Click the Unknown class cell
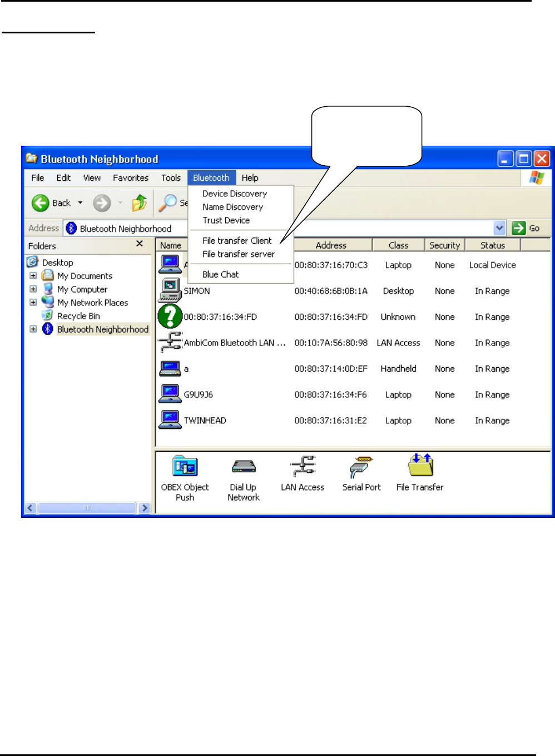 pos(398,317)
